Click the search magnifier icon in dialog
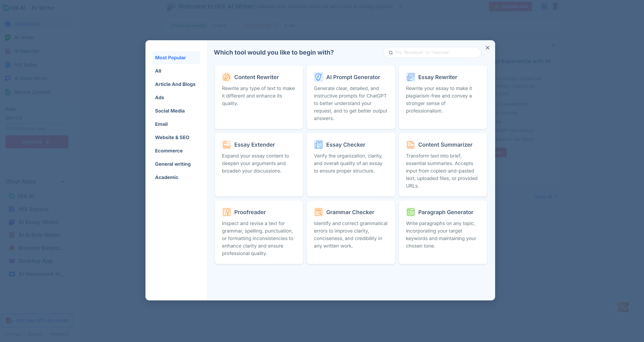The width and height of the screenshot is (644, 342). coord(391,53)
